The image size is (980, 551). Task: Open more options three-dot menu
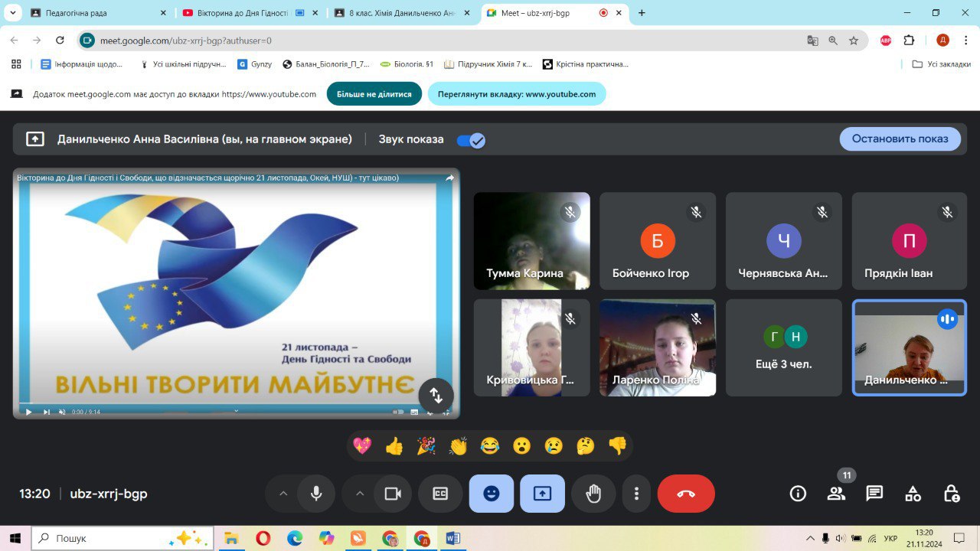click(x=636, y=494)
